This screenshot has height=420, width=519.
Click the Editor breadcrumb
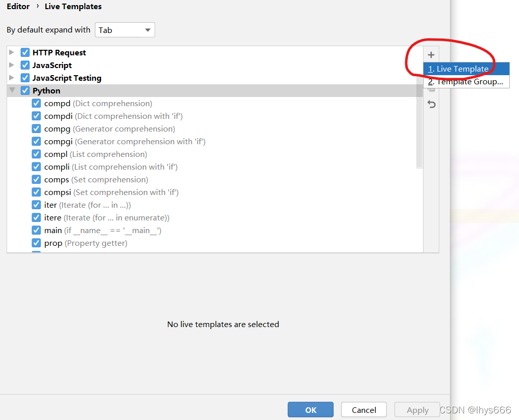(18, 6)
